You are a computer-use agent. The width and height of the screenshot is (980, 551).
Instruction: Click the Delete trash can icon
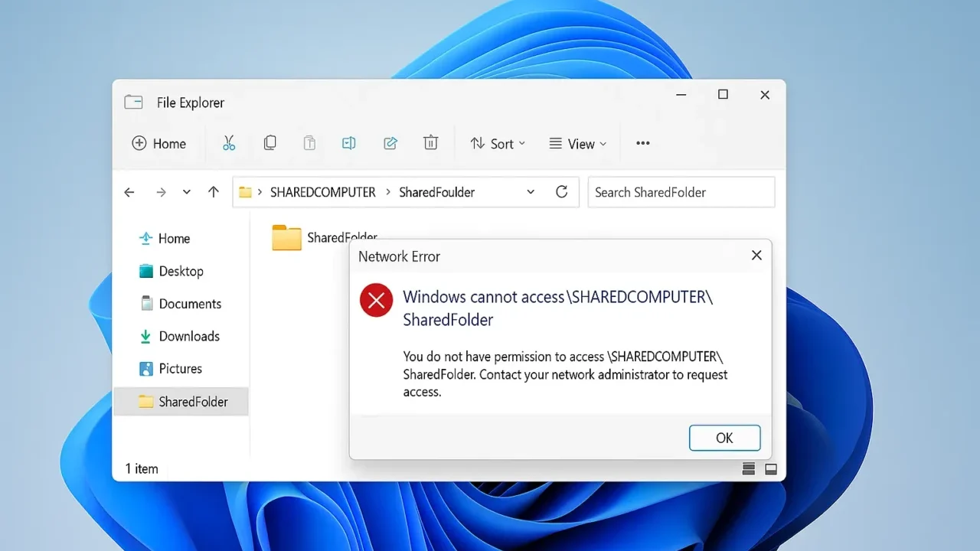[x=431, y=143]
